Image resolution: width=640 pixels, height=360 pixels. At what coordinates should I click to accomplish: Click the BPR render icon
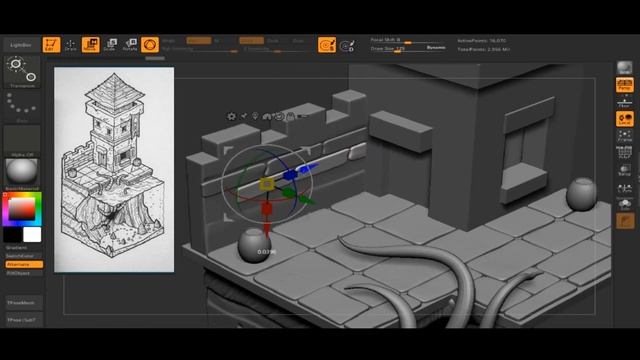624,68
